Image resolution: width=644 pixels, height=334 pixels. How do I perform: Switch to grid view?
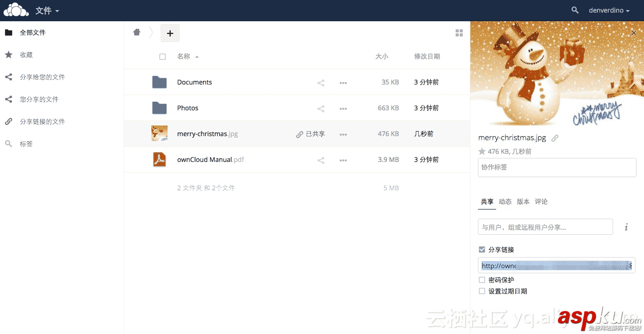[459, 32]
